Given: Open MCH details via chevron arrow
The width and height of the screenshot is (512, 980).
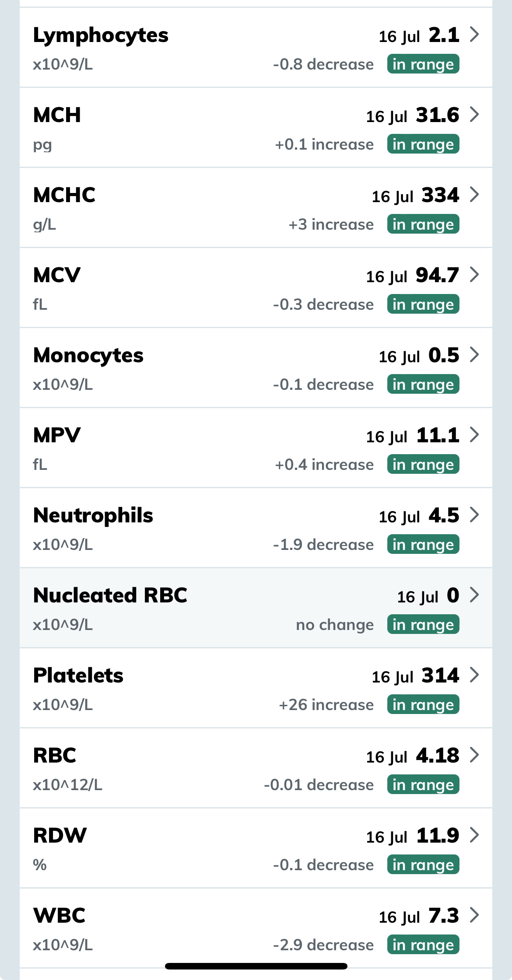Looking at the screenshot, I should click(x=474, y=114).
